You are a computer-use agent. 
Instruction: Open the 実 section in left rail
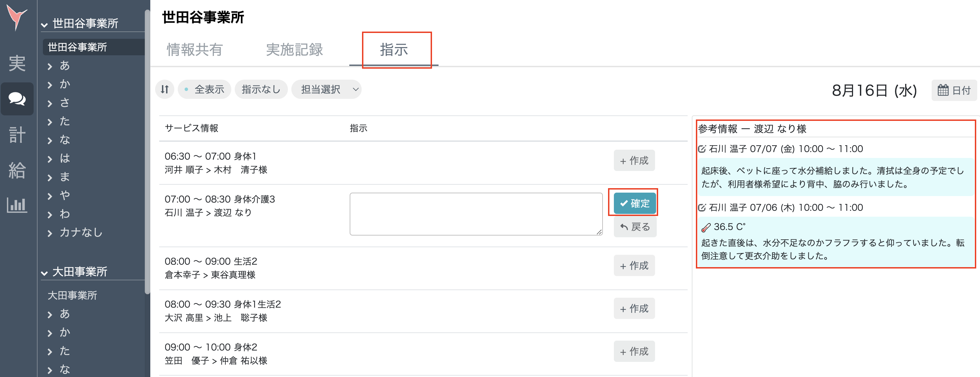coord(17,63)
